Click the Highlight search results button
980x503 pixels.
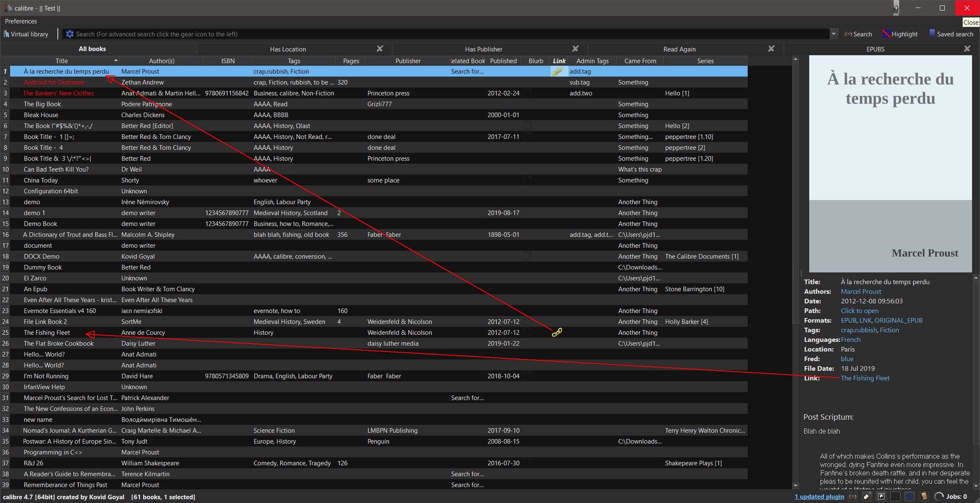click(x=900, y=34)
